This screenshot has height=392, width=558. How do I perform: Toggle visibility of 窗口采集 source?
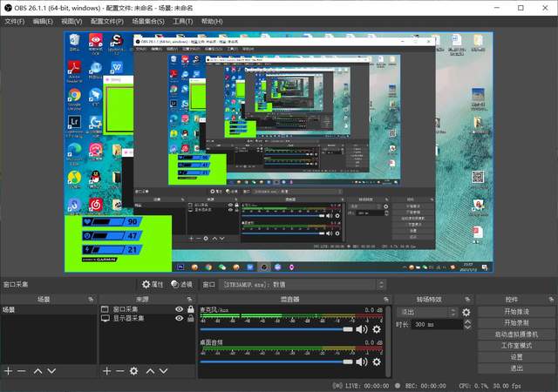coord(179,309)
